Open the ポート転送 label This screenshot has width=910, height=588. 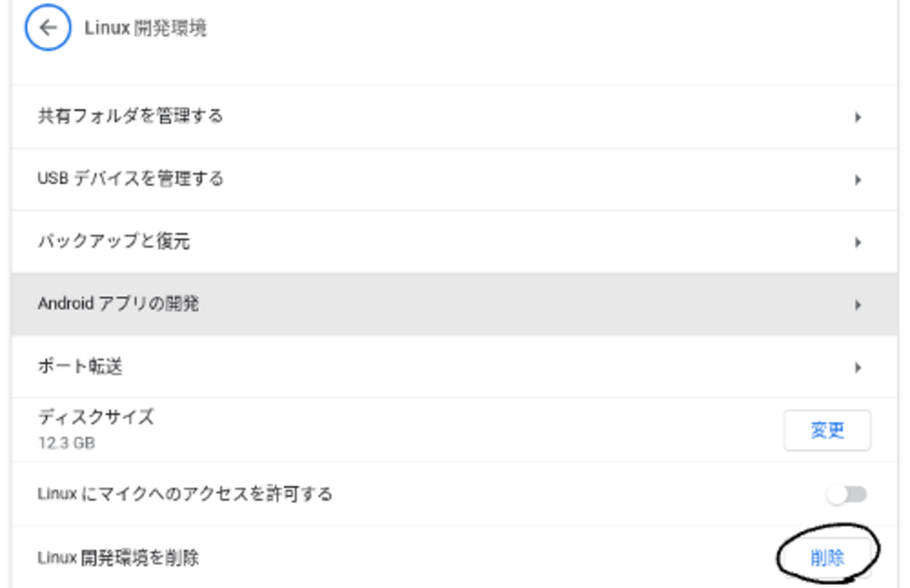click(80, 366)
